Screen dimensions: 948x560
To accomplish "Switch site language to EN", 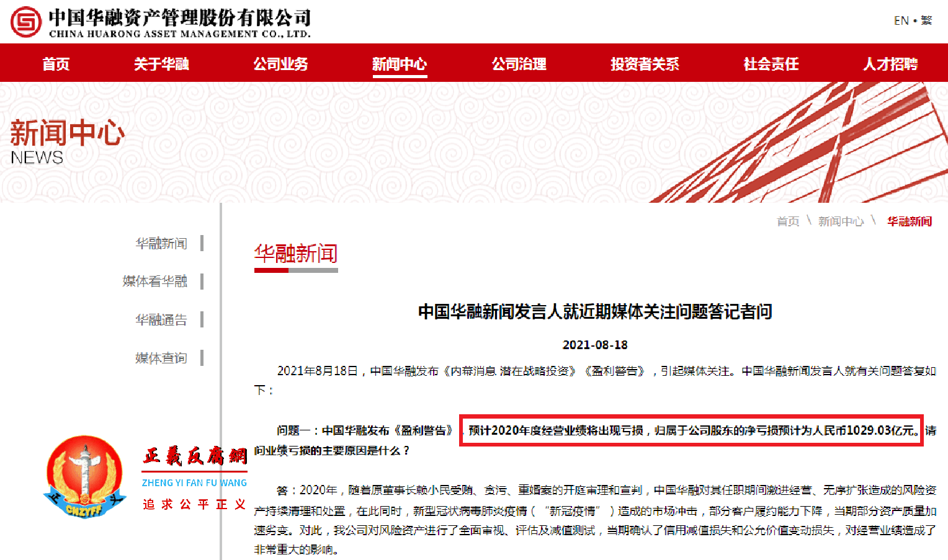I will 901,20.
